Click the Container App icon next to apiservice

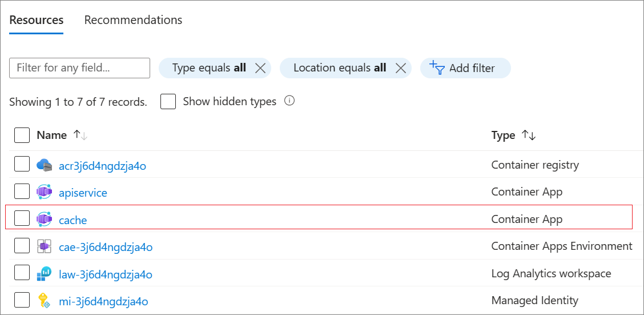[x=45, y=193]
